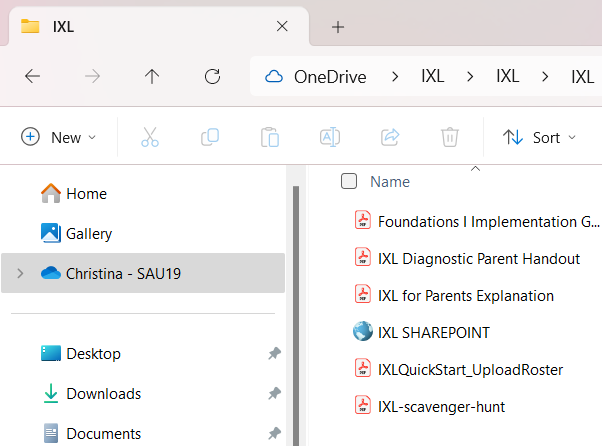Select IXLQuickStart_UploadRoster PDF file
The height and width of the screenshot is (446, 602).
click(x=470, y=370)
